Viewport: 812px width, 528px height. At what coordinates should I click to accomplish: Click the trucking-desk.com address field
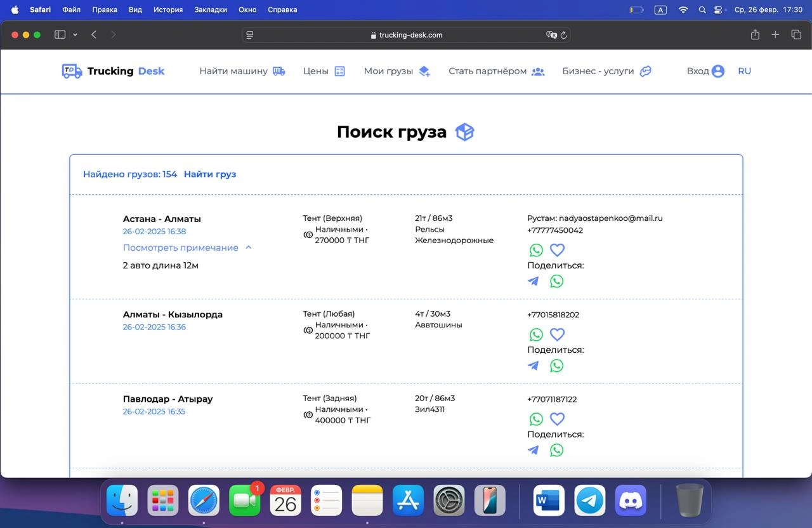pos(406,35)
